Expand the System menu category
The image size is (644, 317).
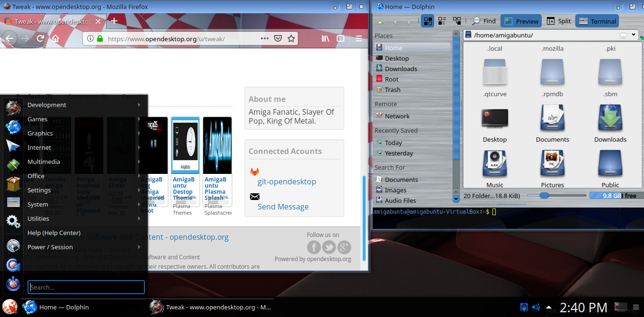pyautogui.click(x=85, y=204)
